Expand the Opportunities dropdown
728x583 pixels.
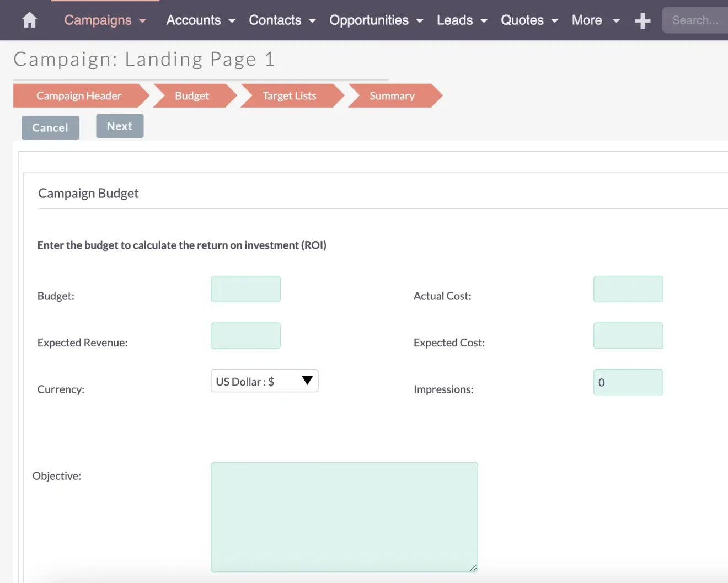pyautogui.click(x=369, y=20)
